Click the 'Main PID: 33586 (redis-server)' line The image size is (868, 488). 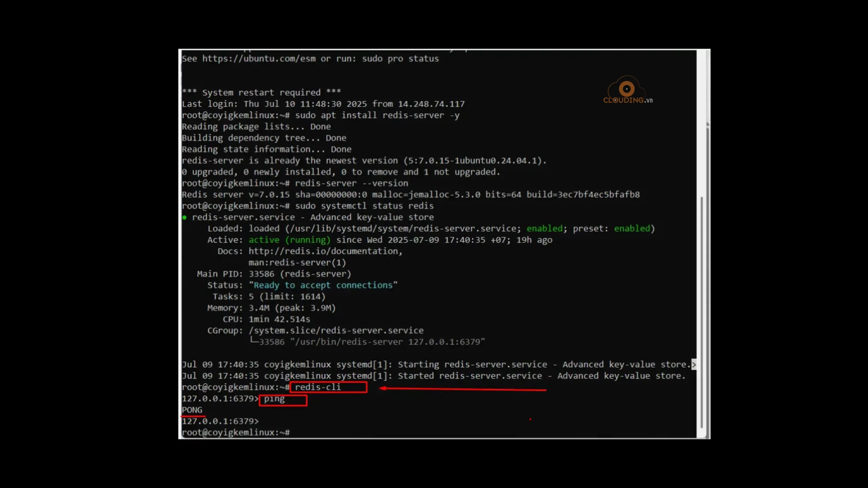(274, 274)
